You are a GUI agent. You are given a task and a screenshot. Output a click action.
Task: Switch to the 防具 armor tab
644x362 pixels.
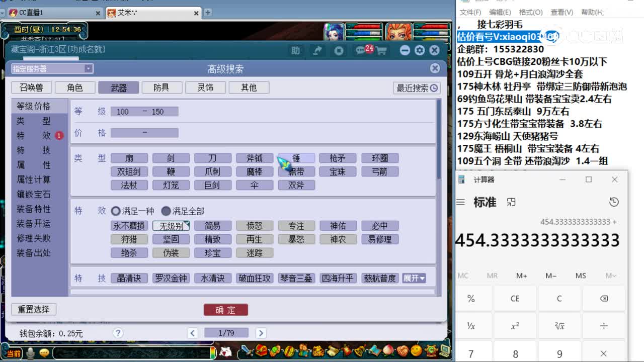[162, 87]
